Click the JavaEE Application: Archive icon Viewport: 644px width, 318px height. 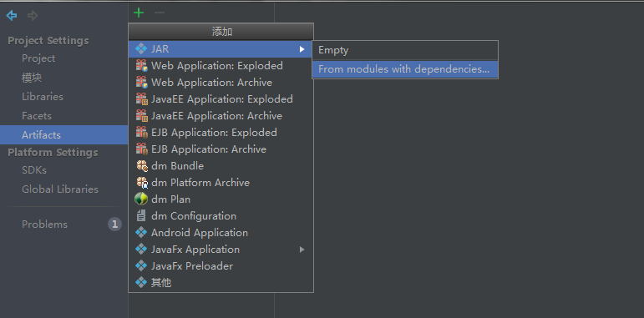click(141, 116)
